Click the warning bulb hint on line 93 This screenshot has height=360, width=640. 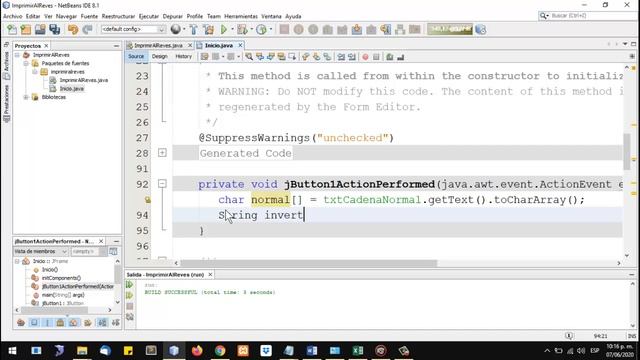(147, 200)
